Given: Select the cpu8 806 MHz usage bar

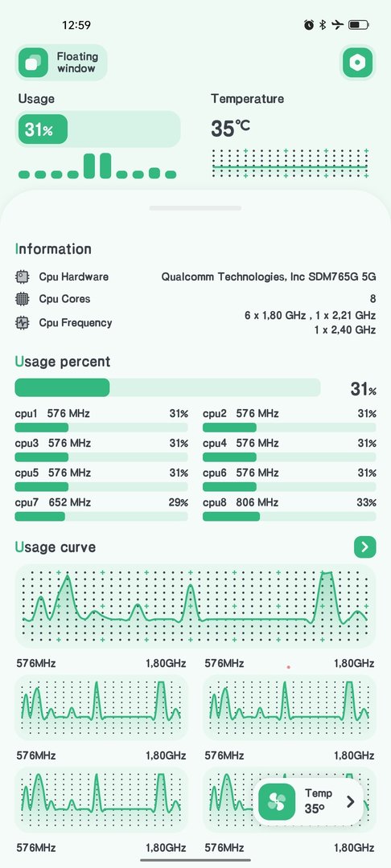Looking at the screenshot, I should [289, 517].
